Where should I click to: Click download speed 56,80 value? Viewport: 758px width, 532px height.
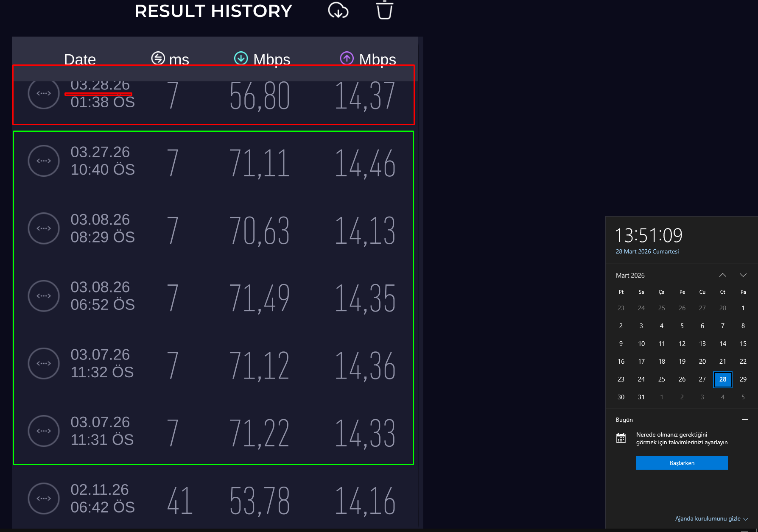260,96
